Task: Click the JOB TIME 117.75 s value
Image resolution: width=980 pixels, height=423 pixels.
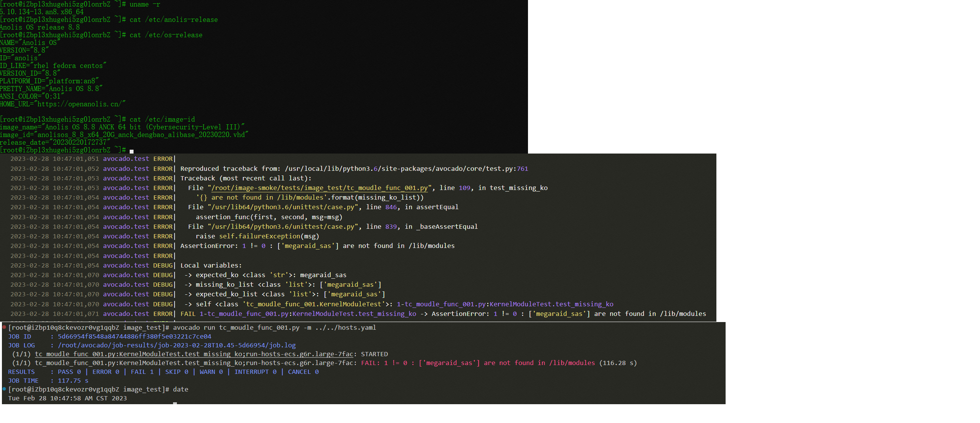Action: coord(73,380)
